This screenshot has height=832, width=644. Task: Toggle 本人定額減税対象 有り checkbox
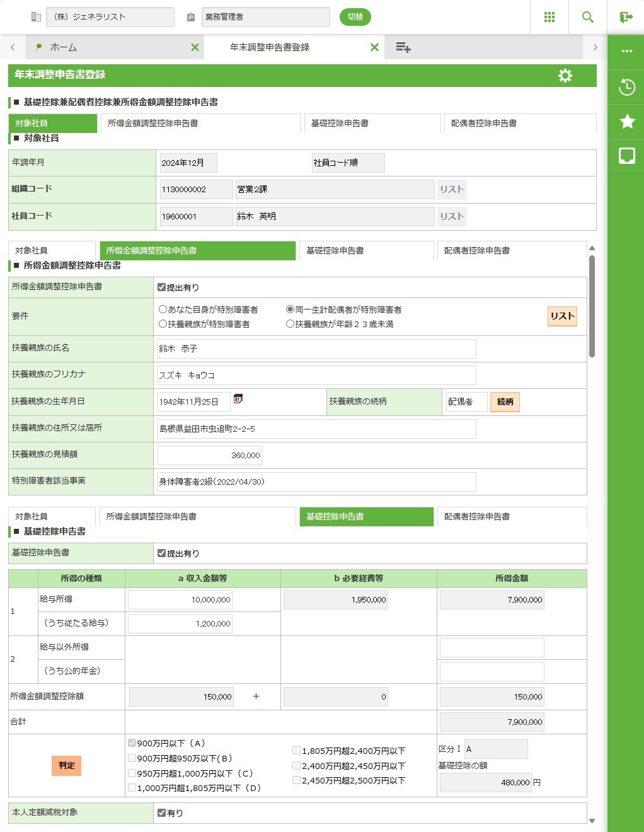(x=162, y=813)
